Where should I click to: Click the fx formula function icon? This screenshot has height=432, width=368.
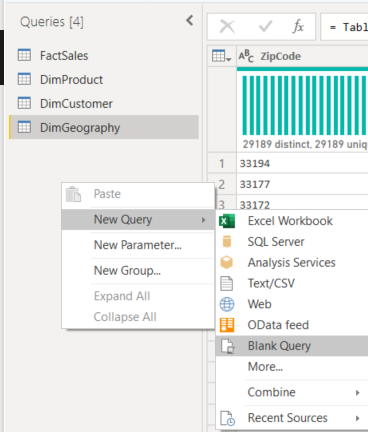point(298,26)
